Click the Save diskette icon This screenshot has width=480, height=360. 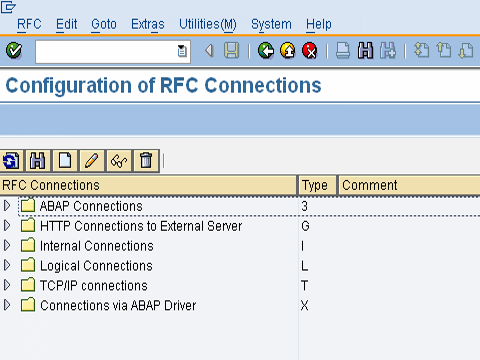coord(231,51)
